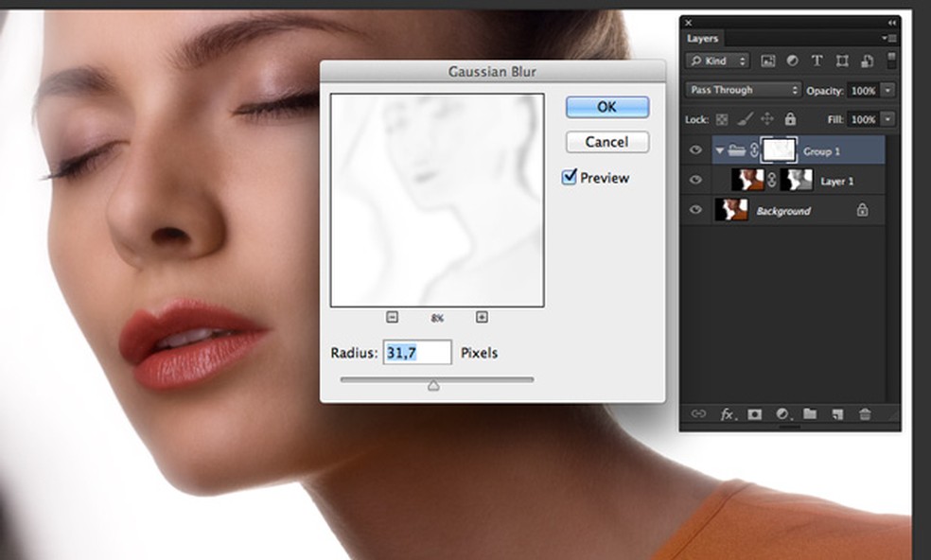Click the lock all padlock icon

tap(790, 120)
